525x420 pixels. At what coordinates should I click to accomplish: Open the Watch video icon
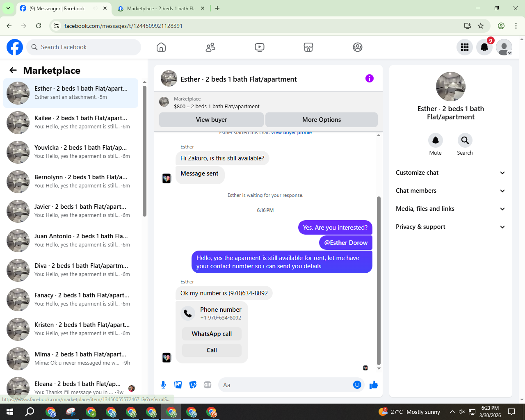click(260, 47)
